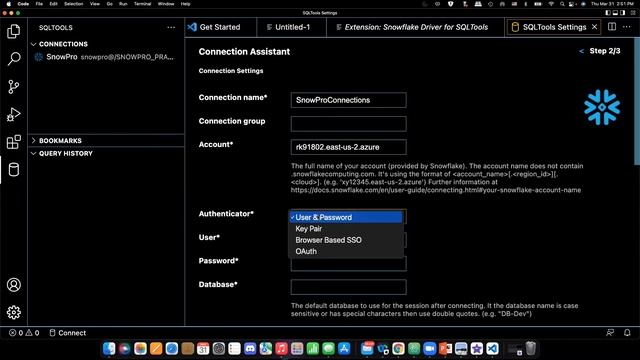Click Connect in the status bar
The image size is (640, 360).
pos(68,333)
